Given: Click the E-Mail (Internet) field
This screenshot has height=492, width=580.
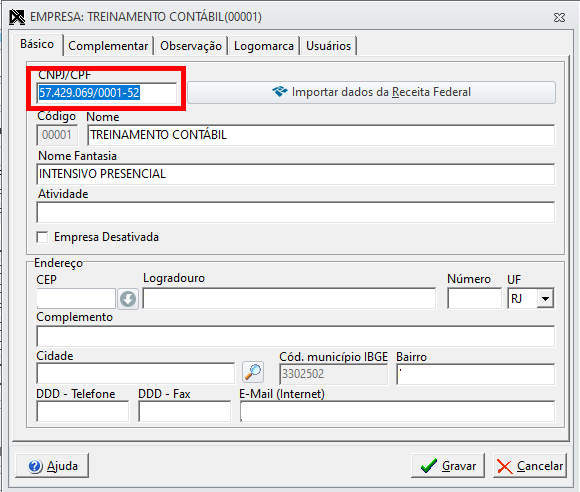Looking at the screenshot, I should coord(397,411).
